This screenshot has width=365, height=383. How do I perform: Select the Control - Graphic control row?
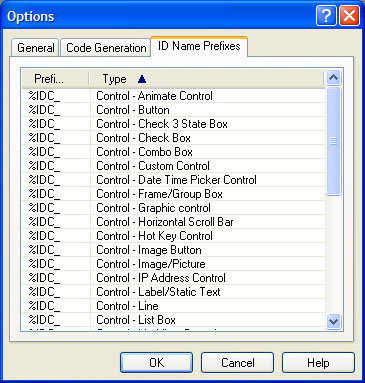coord(174,208)
